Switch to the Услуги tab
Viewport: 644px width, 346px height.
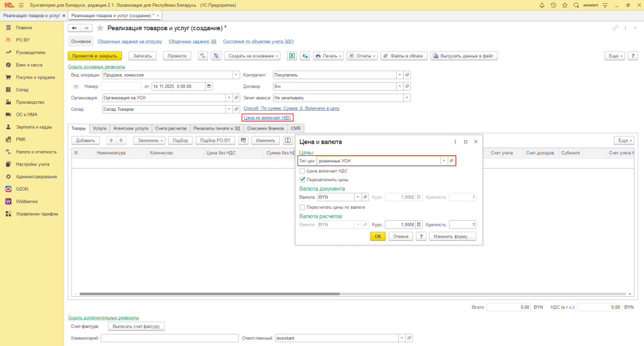point(99,128)
